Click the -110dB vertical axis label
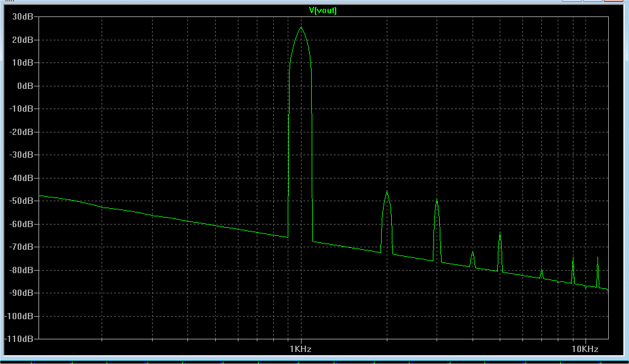This screenshot has width=629, height=364. tap(19, 339)
